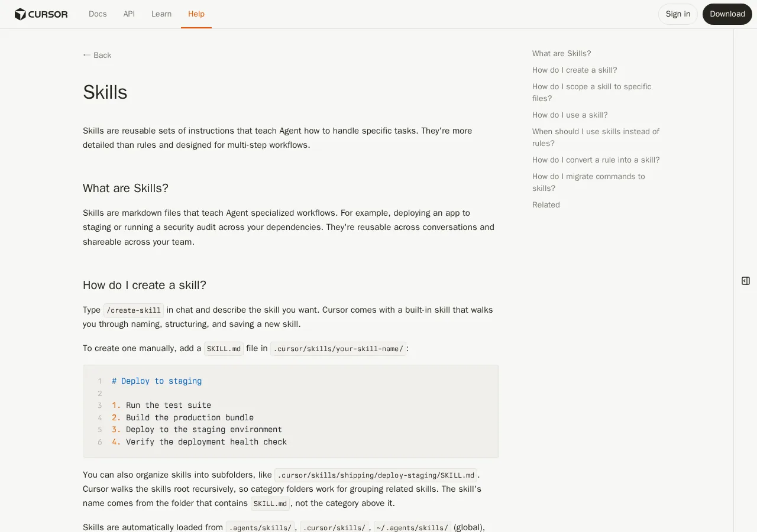
Task: Open "When should I use skills instead of rules?"
Action: click(x=596, y=137)
